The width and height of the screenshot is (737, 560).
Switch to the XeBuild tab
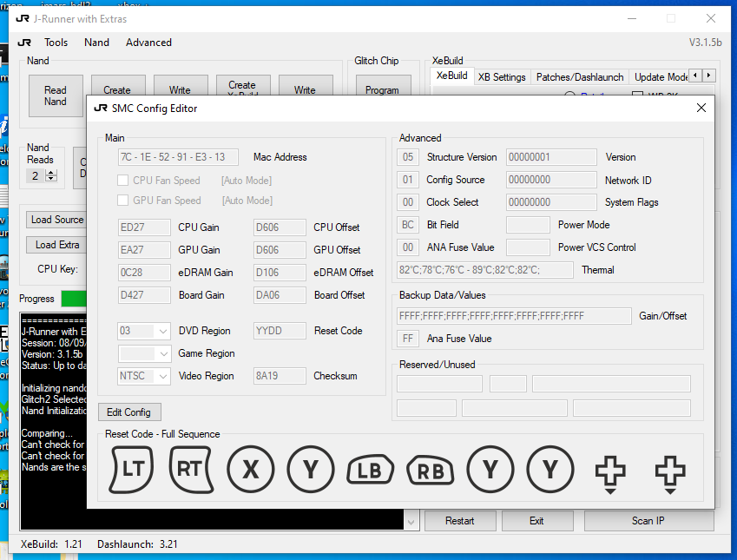coord(451,76)
